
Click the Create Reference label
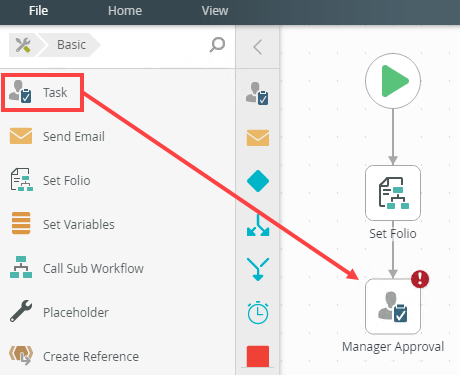pyautogui.click(x=91, y=357)
